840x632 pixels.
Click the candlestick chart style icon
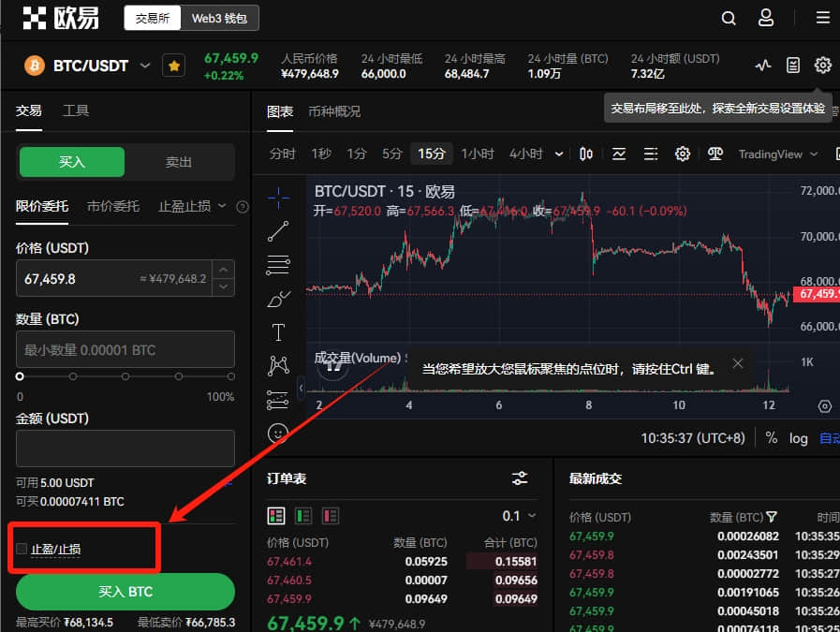tap(586, 154)
